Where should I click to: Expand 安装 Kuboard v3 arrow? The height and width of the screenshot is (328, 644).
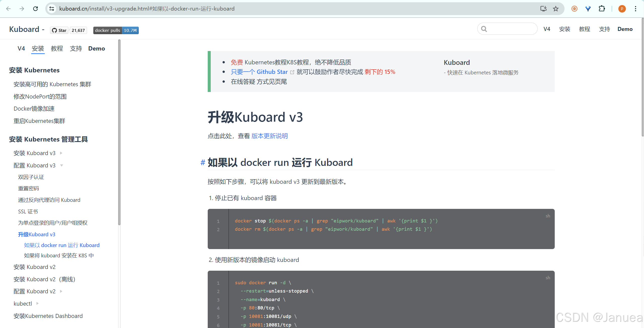pos(61,153)
